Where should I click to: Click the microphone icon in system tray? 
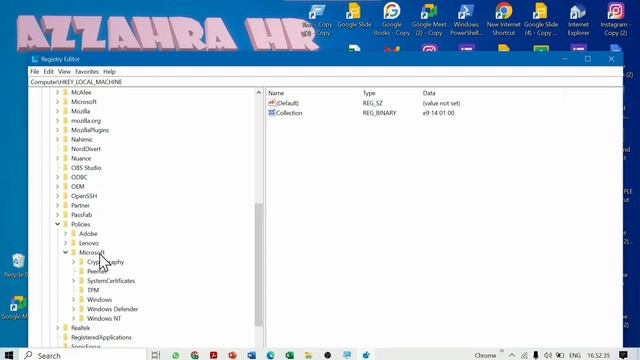pos(536,356)
